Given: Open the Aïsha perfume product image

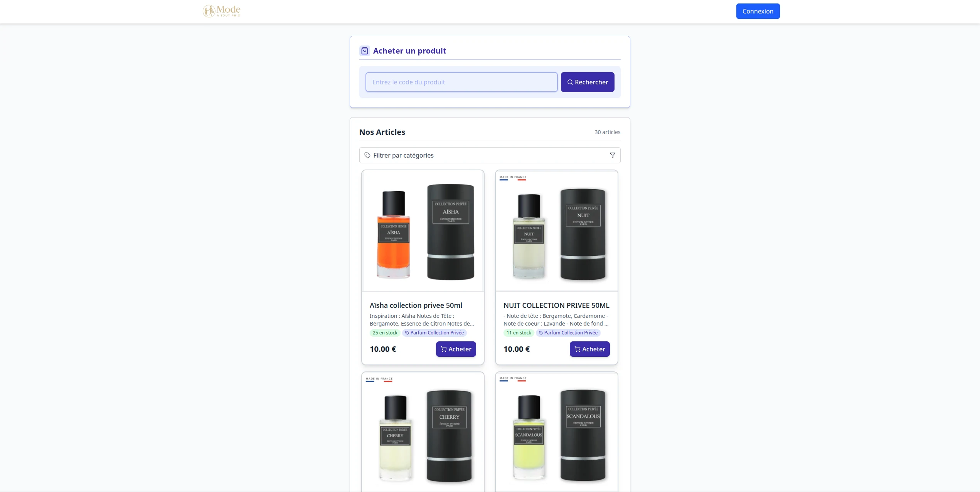Looking at the screenshot, I should (x=423, y=231).
